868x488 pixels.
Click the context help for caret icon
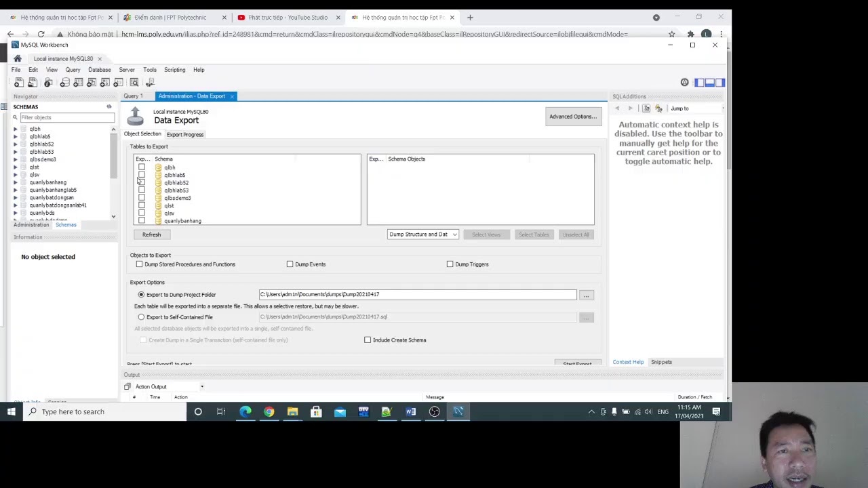pos(646,108)
